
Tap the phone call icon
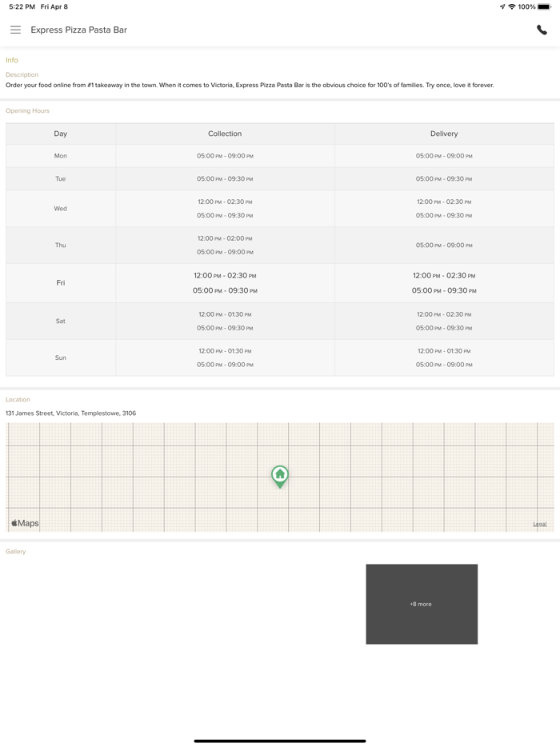point(542,30)
